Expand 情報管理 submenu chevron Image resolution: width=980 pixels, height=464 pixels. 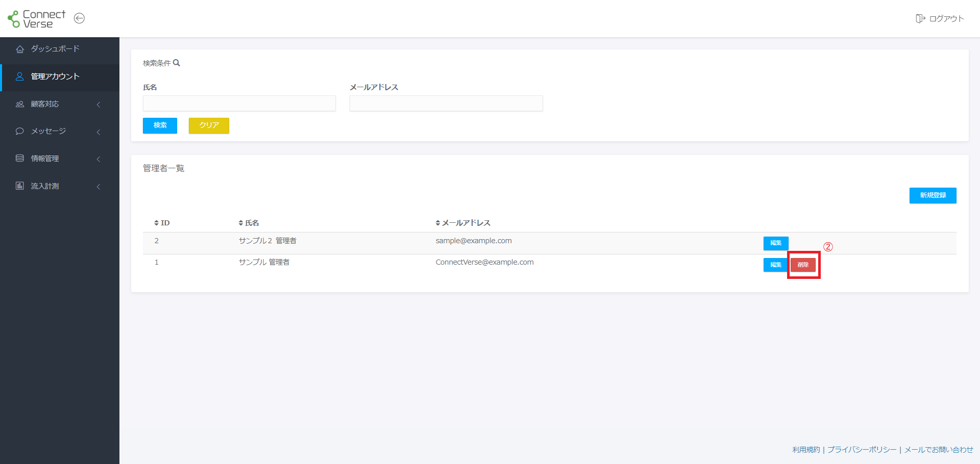coord(99,159)
